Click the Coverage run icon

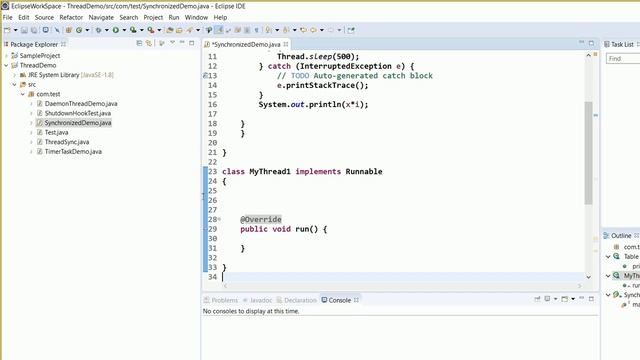133,30
